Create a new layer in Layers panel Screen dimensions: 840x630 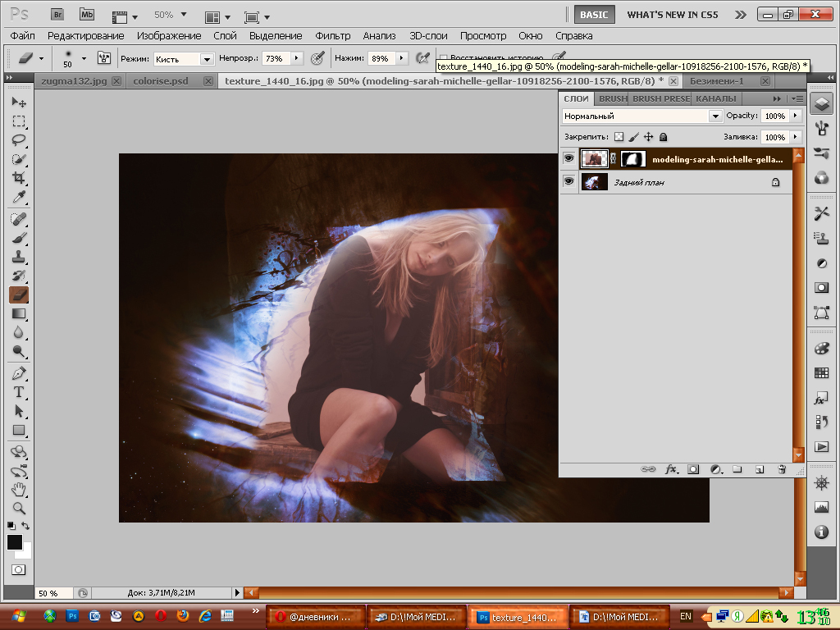click(759, 469)
